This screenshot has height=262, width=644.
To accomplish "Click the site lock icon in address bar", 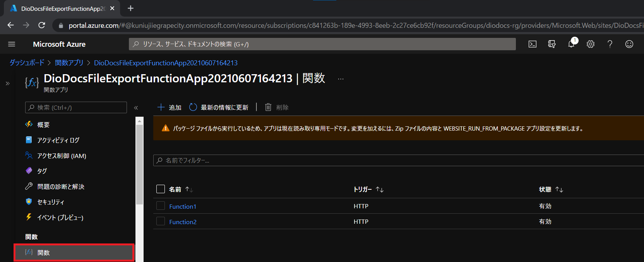I will tap(61, 26).
